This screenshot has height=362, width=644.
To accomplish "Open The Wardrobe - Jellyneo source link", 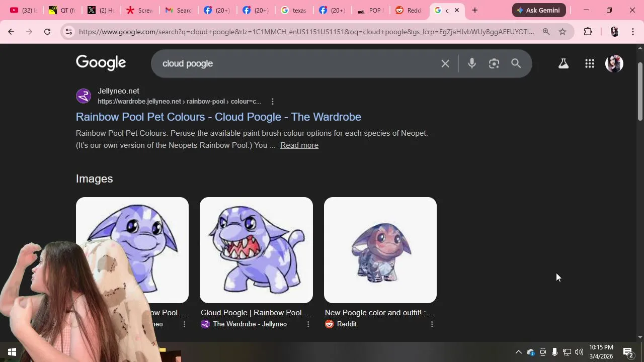I will tap(250, 324).
